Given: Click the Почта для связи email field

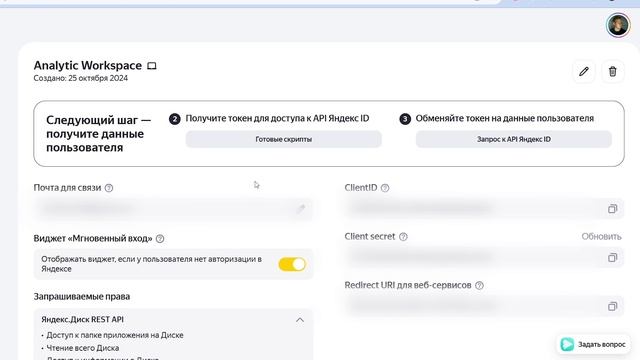Looking at the screenshot, I should click(x=173, y=209).
